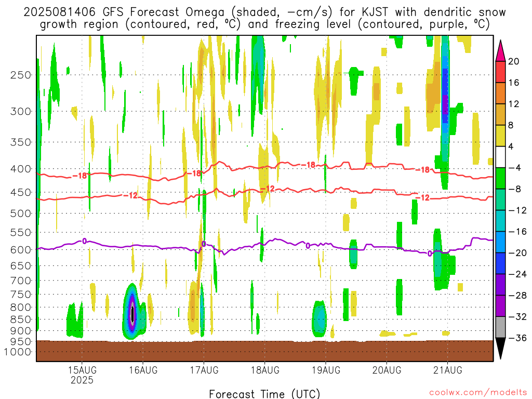Click the -12 contour label near 18AUG
The width and height of the screenshot is (532, 399).
[x=267, y=189]
